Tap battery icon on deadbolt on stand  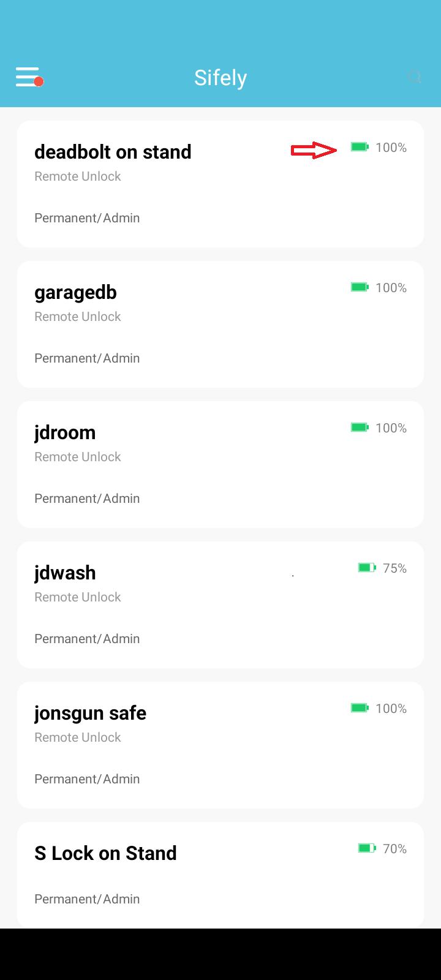coord(360,147)
